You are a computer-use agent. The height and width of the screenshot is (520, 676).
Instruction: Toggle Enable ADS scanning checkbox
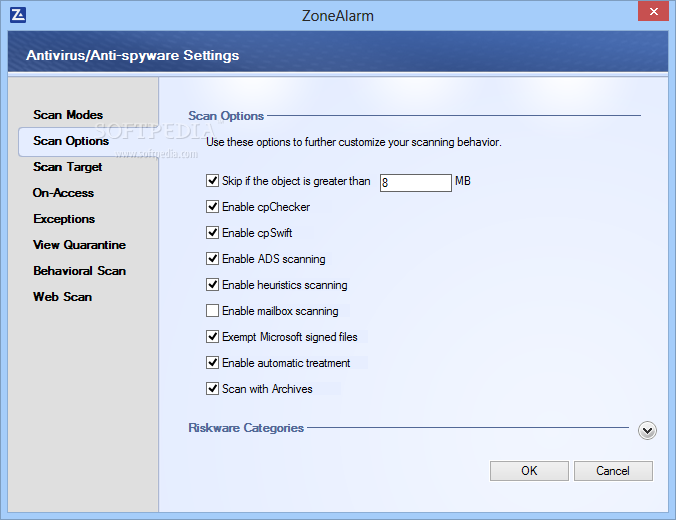212,259
